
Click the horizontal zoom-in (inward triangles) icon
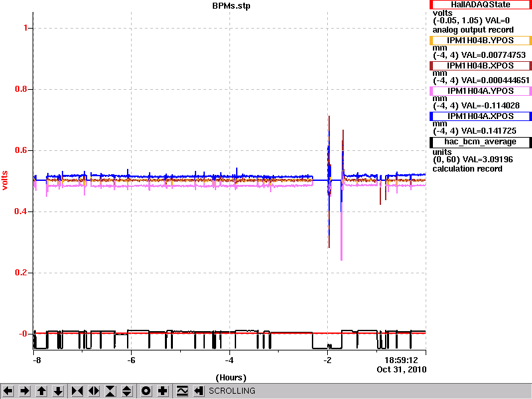pyautogui.click(x=77, y=391)
